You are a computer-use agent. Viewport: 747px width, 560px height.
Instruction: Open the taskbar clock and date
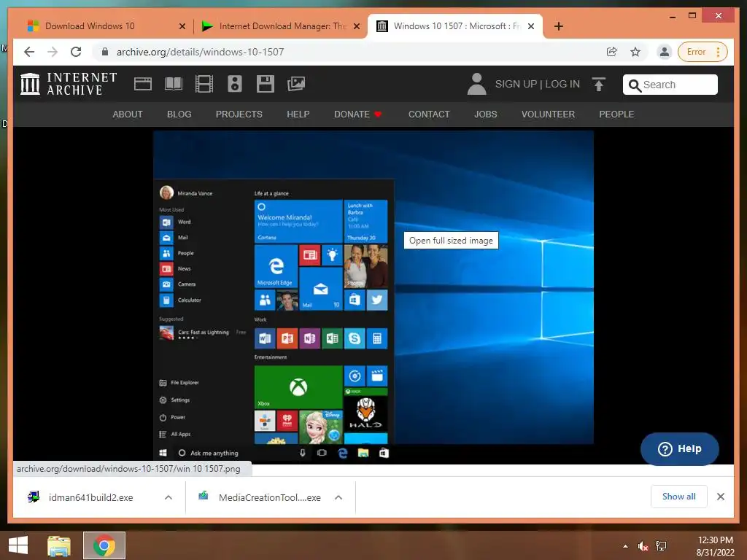click(x=715, y=546)
